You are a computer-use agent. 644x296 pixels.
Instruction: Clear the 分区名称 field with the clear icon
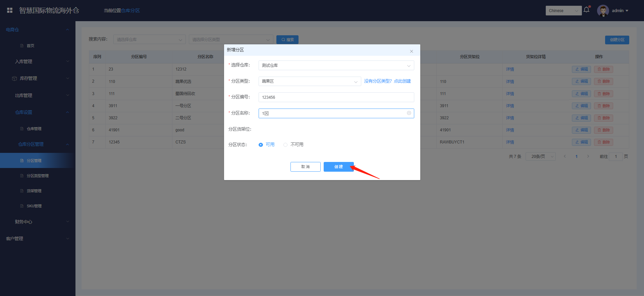pos(409,113)
